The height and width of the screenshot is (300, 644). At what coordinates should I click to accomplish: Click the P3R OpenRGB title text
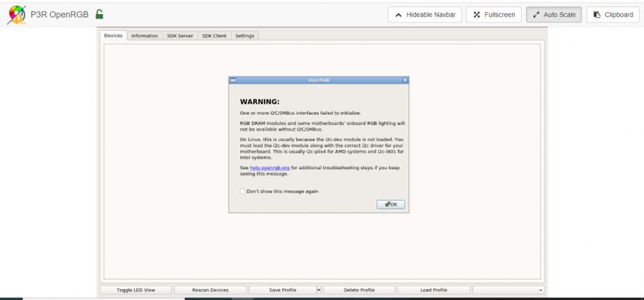[59, 15]
